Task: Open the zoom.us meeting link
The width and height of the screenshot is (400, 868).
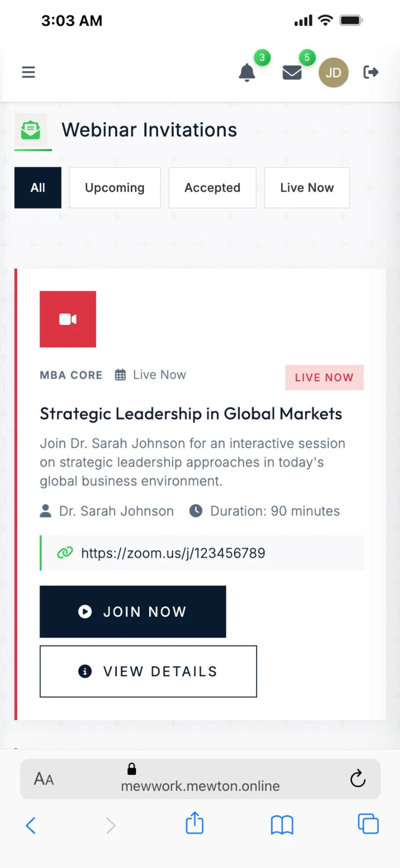Action: click(173, 553)
